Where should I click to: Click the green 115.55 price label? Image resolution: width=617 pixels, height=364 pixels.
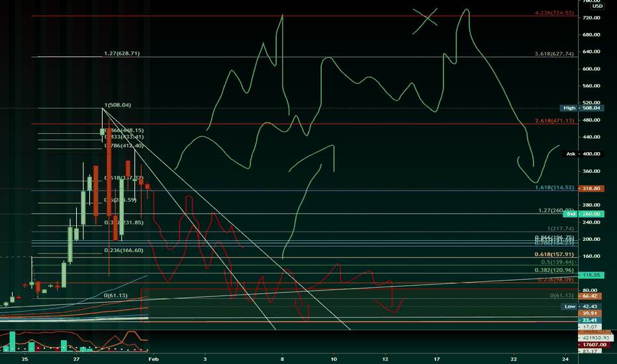click(592, 275)
